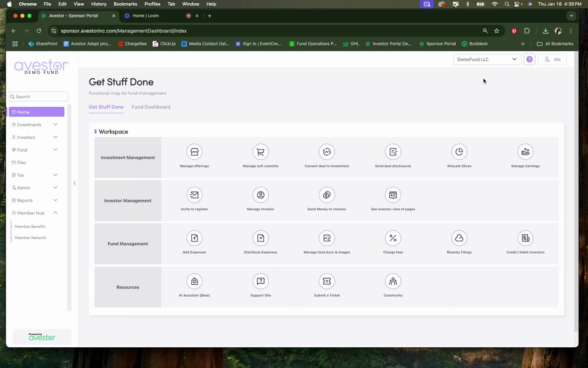The height and width of the screenshot is (368, 588).
Task: Open the All Bookmarks folder
Action: click(x=555, y=44)
